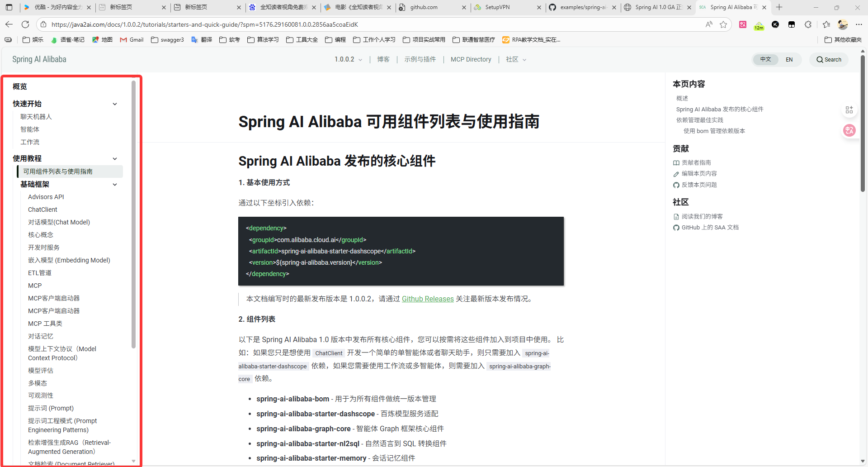Open the 12m timer extension icon
The width and height of the screenshot is (868, 467).
[x=759, y=25]
